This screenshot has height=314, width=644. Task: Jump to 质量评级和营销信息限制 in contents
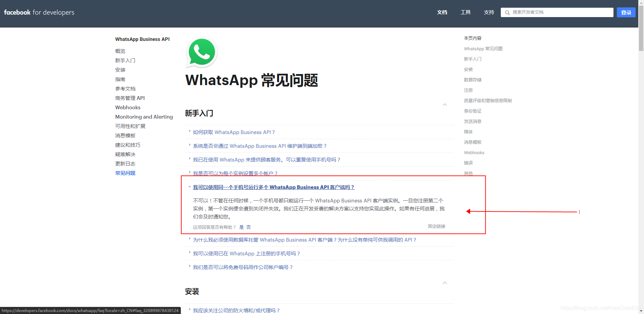pyautogui.click(x=488, y=101)
